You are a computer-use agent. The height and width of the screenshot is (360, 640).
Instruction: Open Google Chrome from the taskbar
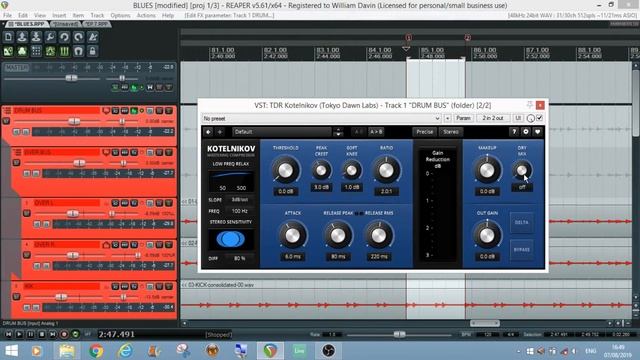coord(96,351)
